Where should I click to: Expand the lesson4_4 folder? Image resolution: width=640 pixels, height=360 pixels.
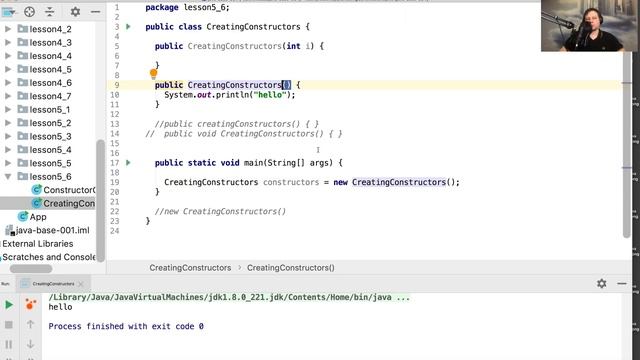coord(8,56)
